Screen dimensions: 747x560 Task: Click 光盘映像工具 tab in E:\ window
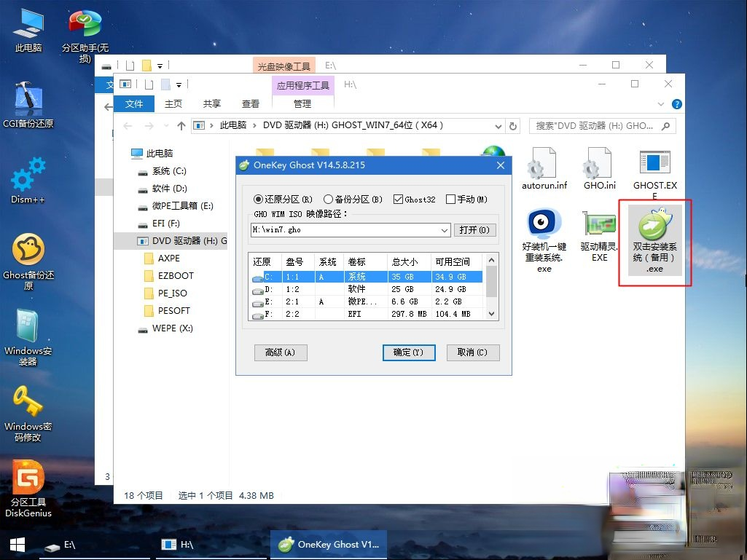click(284, 66)
